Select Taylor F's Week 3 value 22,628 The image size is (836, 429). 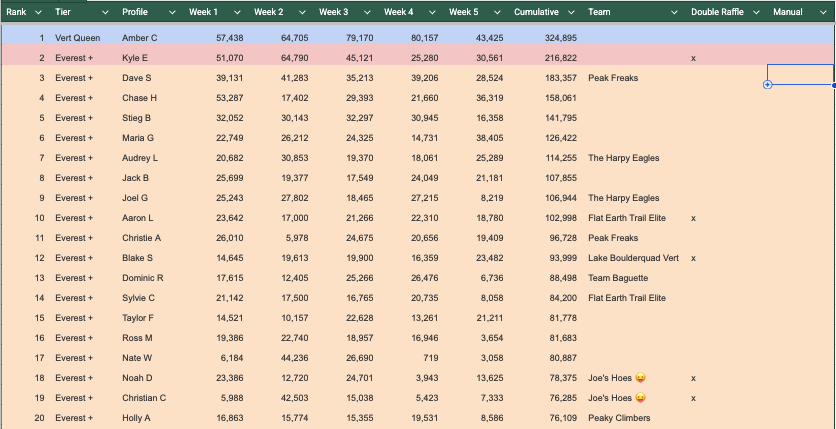pyautogui.click(x=359, y=318)
